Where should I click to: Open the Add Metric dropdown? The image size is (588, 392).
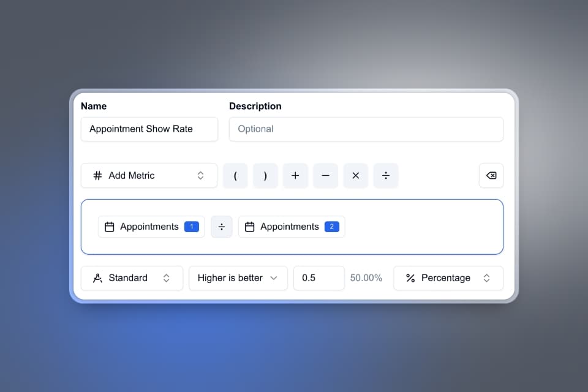(200, 175)
